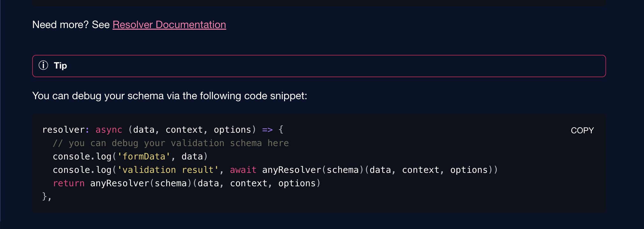This screenshot has height=229, width=644.
Task: Click 'options' parameter in resolver signature
Action: 232,130
